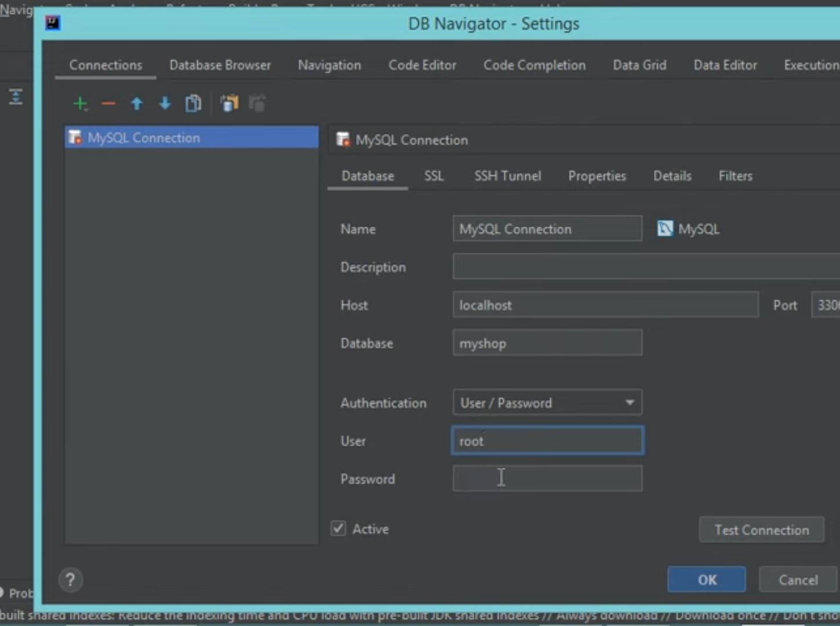The image size is (840, 626).
Task: Click the Database field containing myshop
Action: coord(547,343)
